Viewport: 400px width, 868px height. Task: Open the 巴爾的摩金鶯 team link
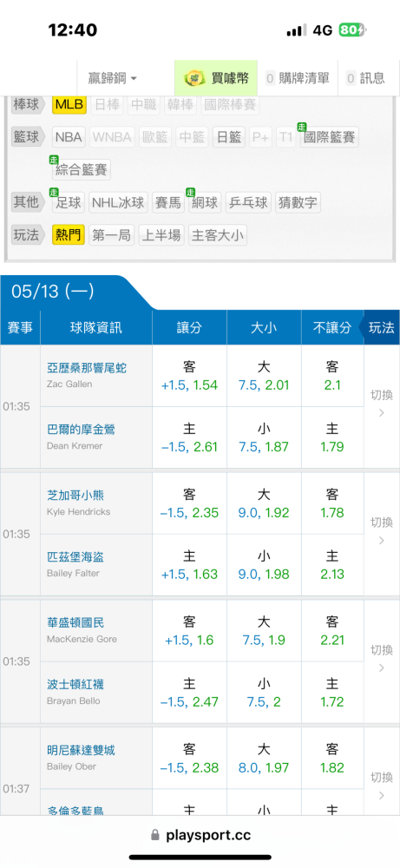click(x=81, y=430)
